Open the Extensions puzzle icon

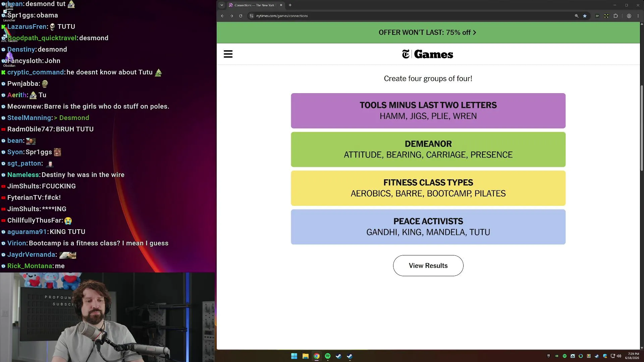coord(615,16)
